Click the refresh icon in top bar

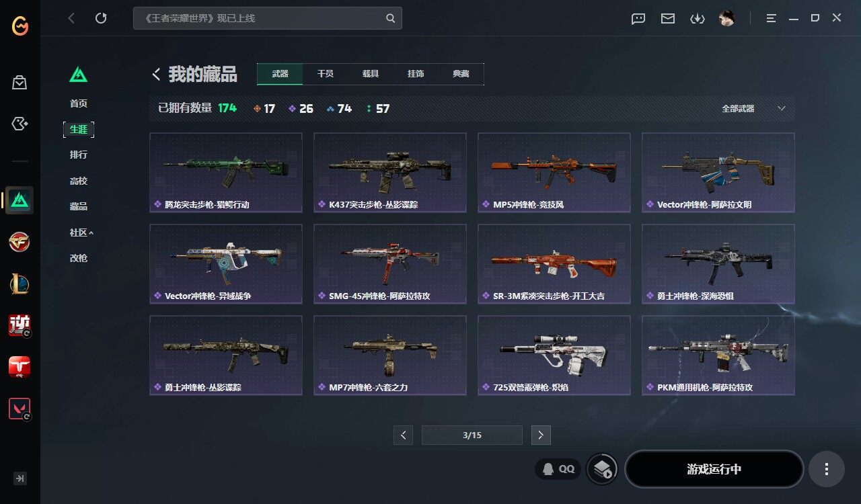click(x=101, y=18)
